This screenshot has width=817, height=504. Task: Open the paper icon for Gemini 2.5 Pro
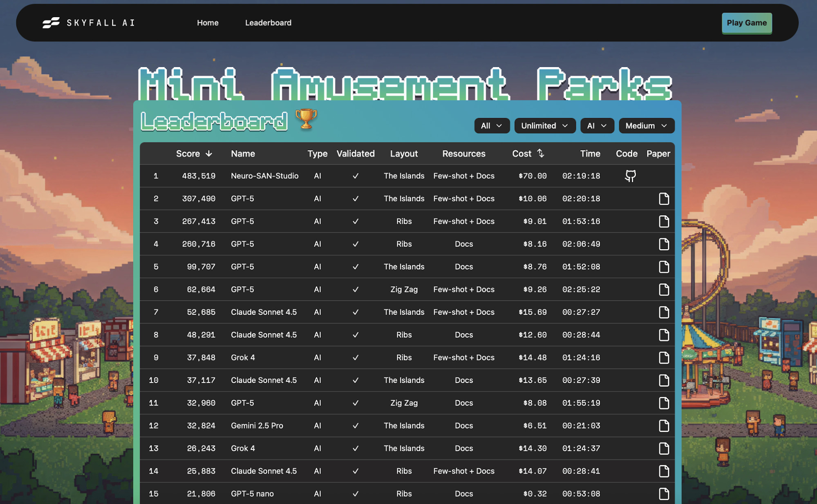(x=664, y=426)
